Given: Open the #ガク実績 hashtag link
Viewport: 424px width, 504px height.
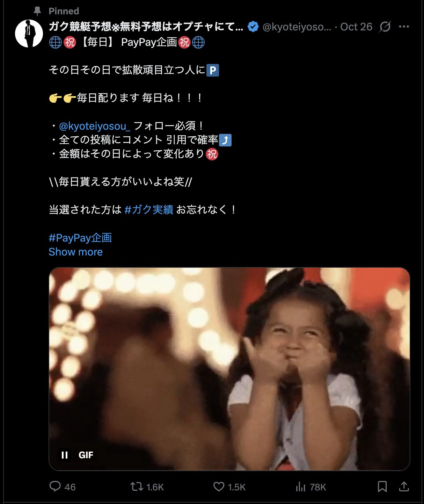Looking at the screenshot, I should [x=149, y=209].
